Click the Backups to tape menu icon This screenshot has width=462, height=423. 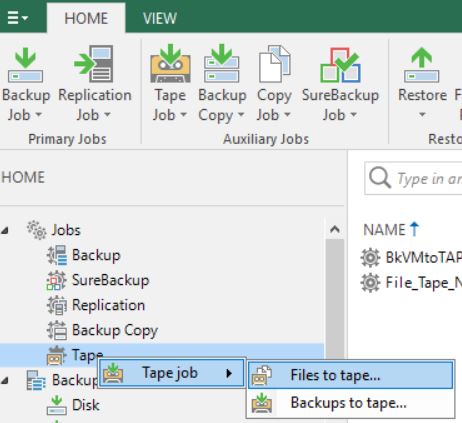(x=262, y=403)
